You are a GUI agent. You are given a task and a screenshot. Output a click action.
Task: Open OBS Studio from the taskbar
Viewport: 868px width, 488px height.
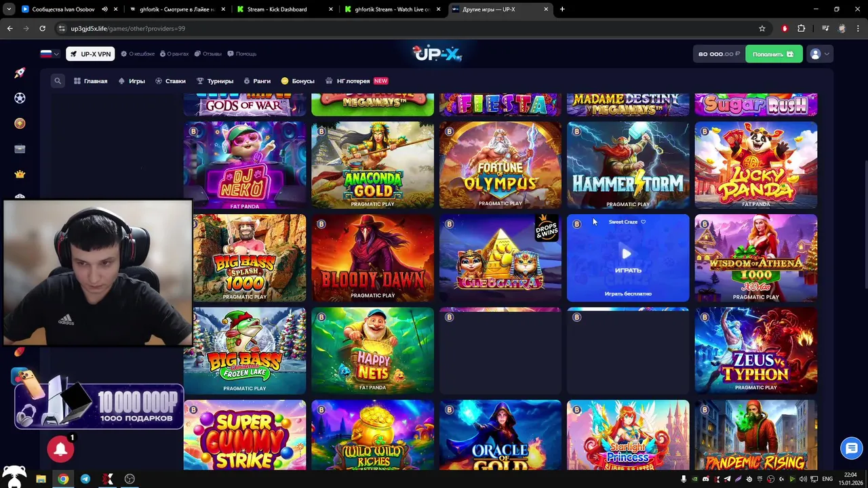[130, 479]
